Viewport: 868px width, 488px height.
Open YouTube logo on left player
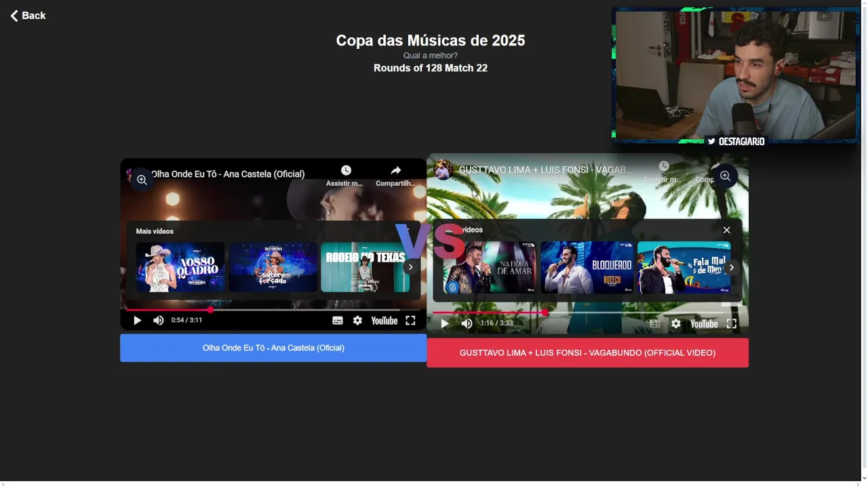coord(384,321)
